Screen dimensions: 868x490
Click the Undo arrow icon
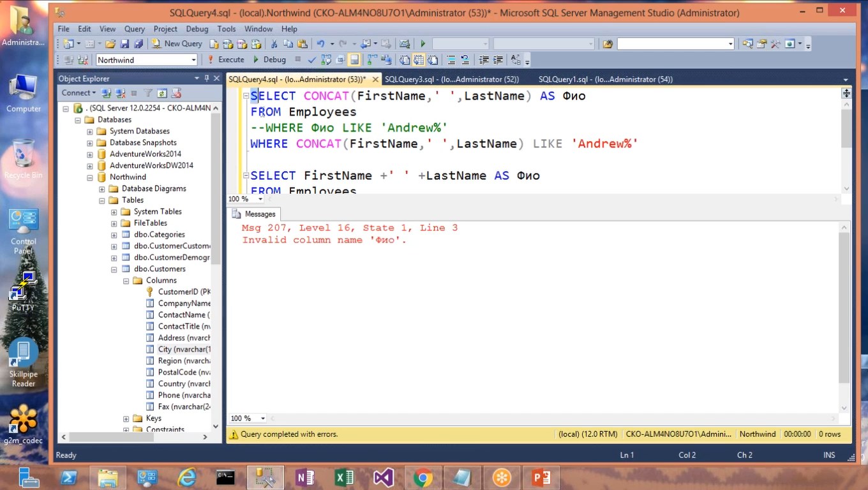[x=320, y=44]
